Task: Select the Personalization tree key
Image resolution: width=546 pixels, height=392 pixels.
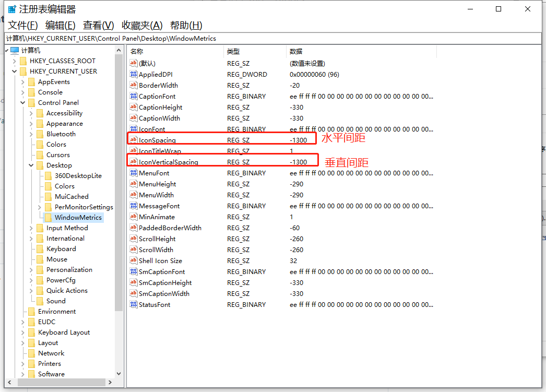Action: 69,270
